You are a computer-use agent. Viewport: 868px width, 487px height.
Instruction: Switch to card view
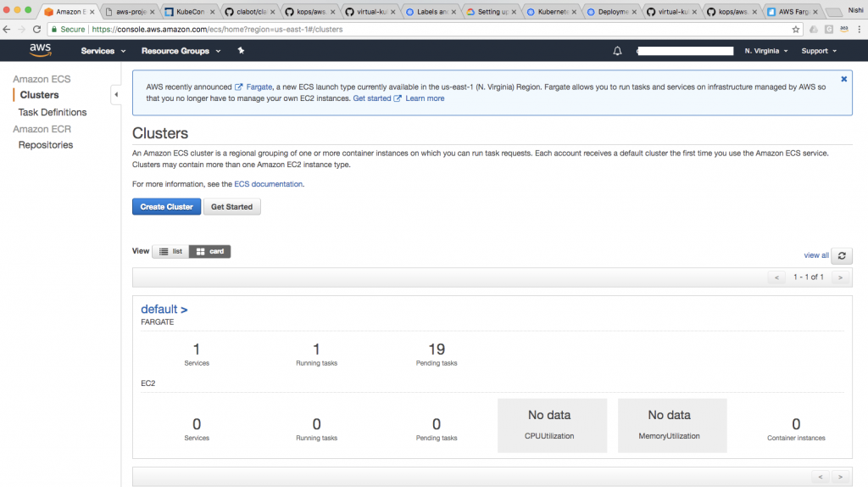[210, 251]
